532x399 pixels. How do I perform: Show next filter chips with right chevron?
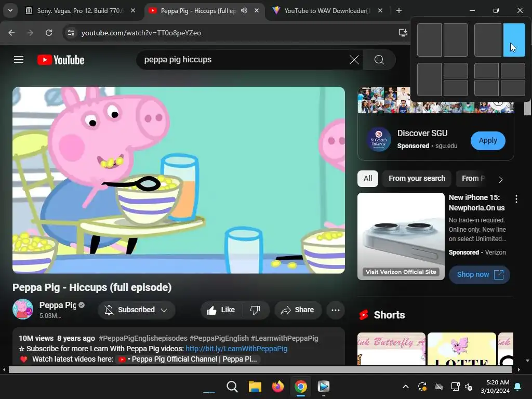501,179
